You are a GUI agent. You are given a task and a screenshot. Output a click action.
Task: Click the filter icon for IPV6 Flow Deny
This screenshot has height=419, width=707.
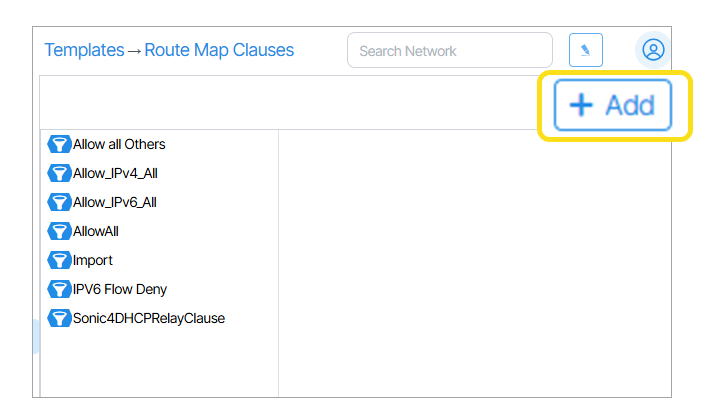point(59,289)
